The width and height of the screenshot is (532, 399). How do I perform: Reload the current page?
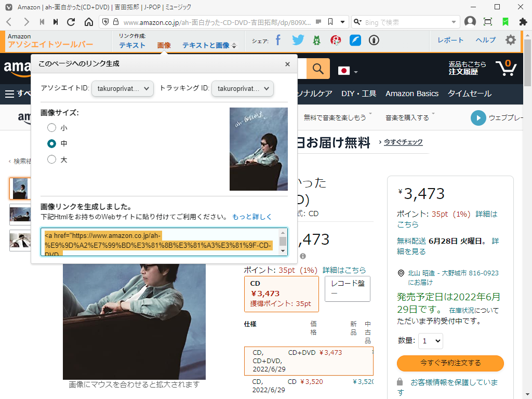coord(71,22)
